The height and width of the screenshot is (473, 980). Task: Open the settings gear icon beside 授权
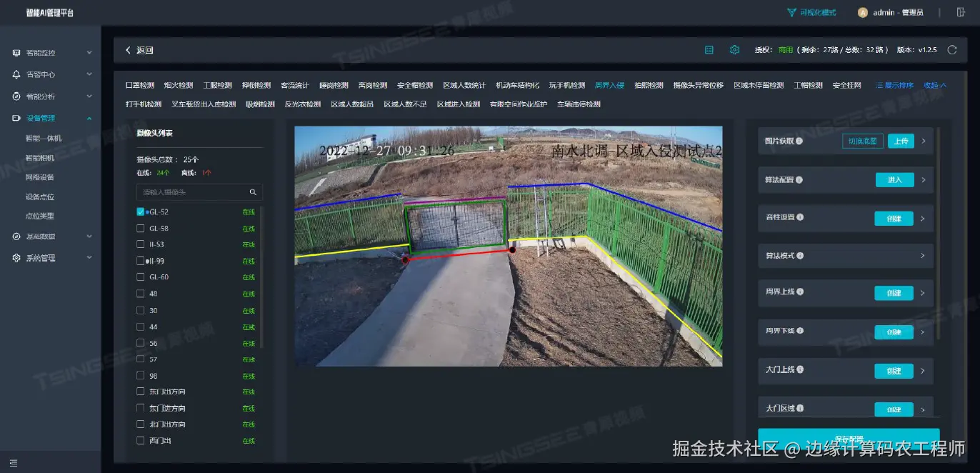pos(734,50)
